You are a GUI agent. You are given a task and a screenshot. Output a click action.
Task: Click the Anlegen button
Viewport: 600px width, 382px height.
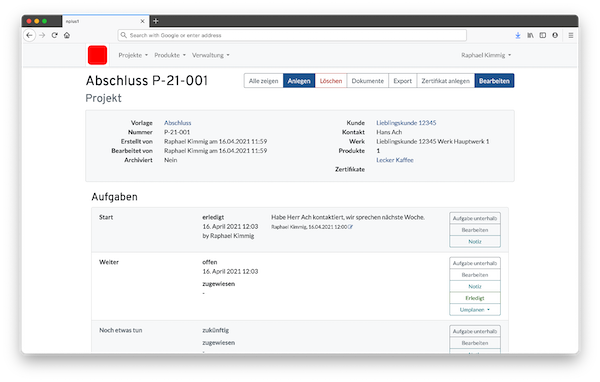tap(299, 81)
